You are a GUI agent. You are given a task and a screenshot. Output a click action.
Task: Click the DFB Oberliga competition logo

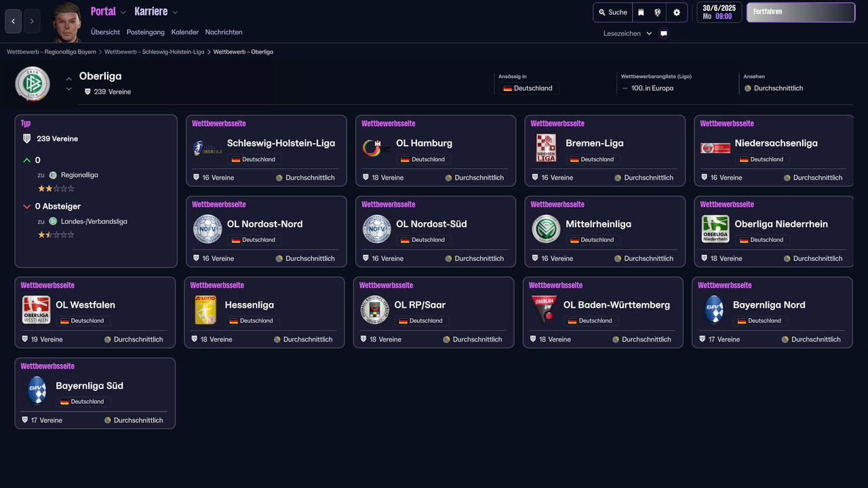tap(32, 83)
